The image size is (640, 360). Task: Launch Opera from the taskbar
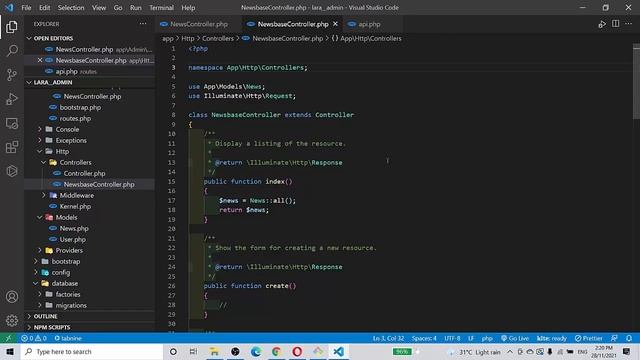pyautogui.click(x=297, y=351)
